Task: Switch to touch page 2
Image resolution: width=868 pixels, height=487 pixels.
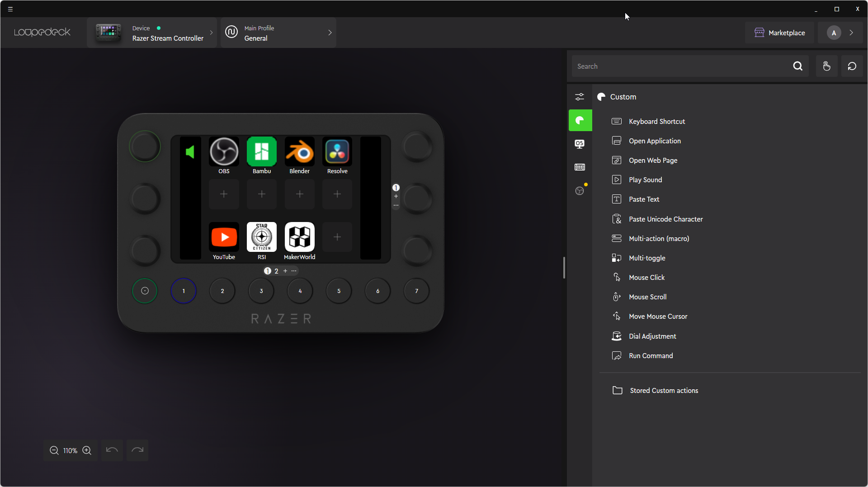Action: (x=276, y=271)
